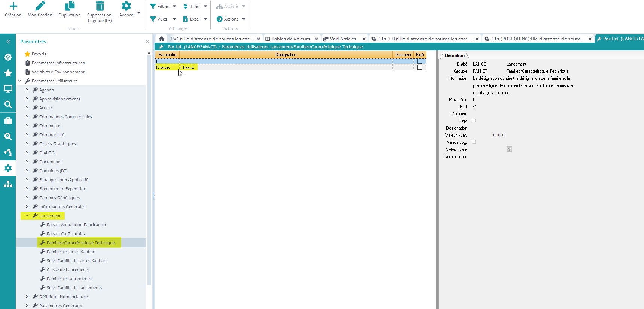Click the Duplication icon

(70, 6)
